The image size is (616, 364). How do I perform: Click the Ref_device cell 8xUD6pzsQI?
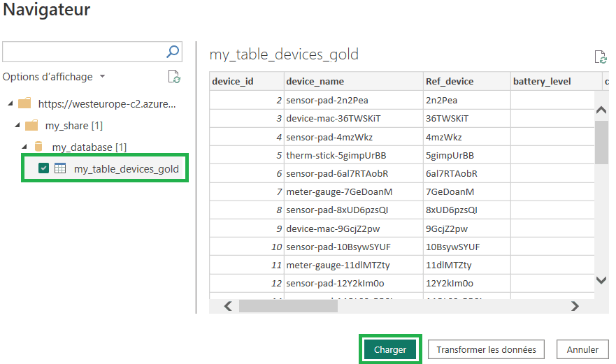(x=466, y=210)
